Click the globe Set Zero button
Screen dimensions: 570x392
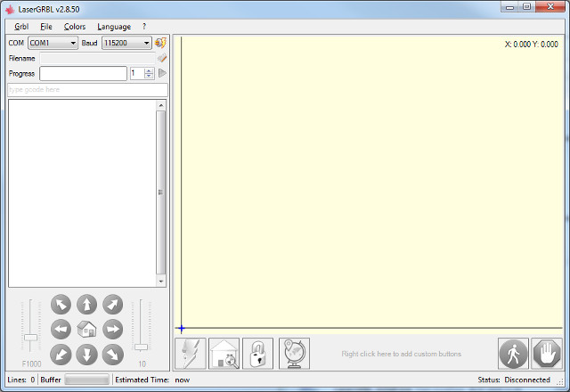(x=294, y=354)
